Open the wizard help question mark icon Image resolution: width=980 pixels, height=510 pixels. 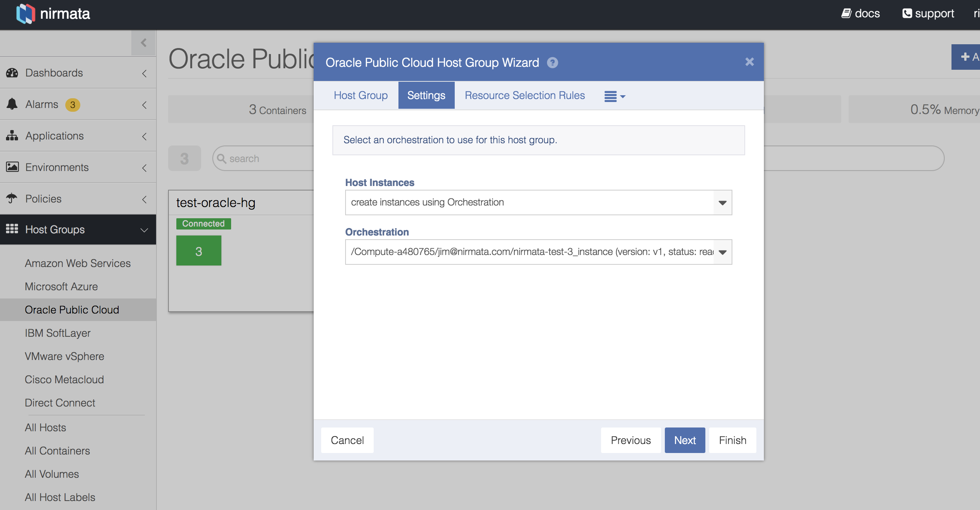552,62
